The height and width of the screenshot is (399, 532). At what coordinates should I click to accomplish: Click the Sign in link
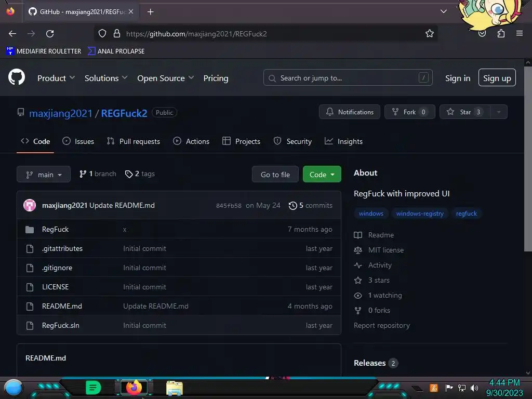[458, 78]
